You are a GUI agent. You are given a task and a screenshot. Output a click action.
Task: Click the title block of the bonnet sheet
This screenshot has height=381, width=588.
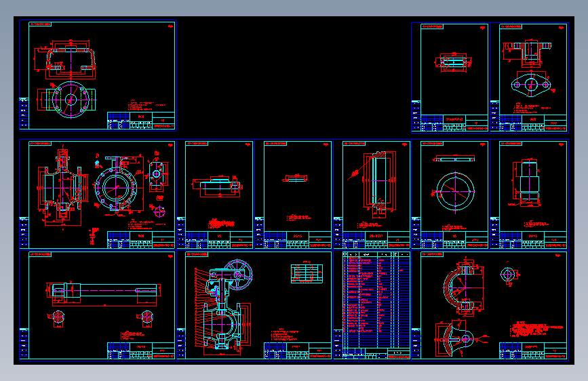click(x=141, y=121)
